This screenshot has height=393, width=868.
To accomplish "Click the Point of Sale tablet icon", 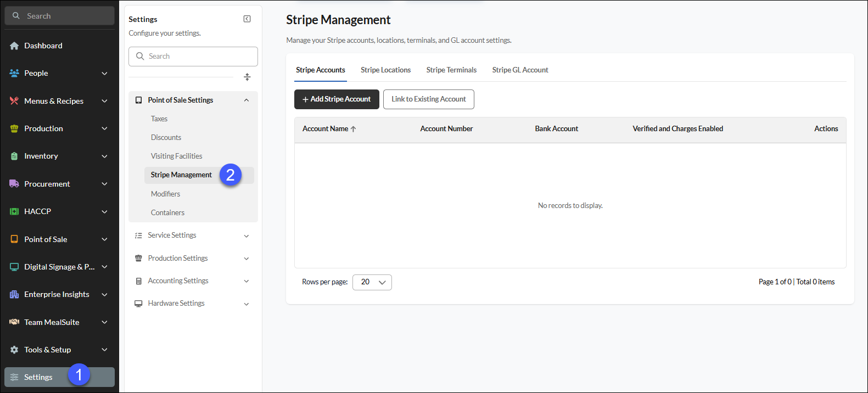I will pyautogui.click(x=14, y=239).
